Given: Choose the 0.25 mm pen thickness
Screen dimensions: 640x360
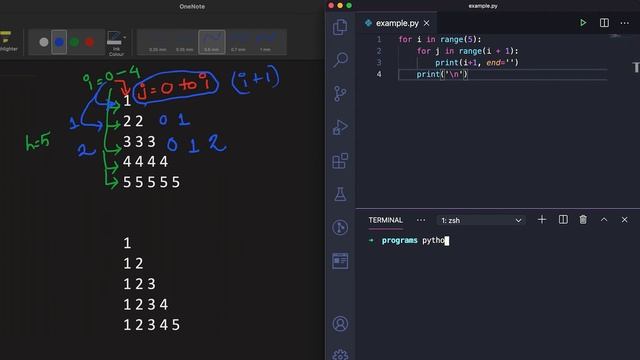Looking at the screenshot, I should pos(158,42).
